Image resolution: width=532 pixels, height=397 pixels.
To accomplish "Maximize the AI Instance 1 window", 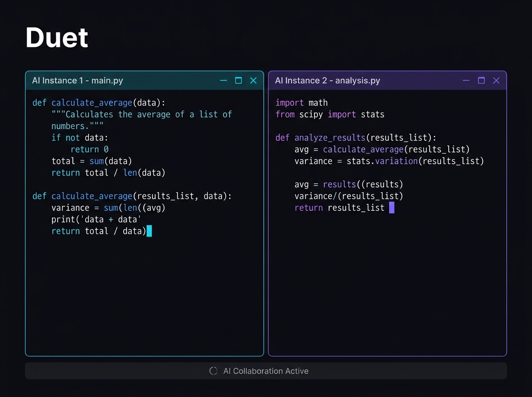I will click(238, 80).
